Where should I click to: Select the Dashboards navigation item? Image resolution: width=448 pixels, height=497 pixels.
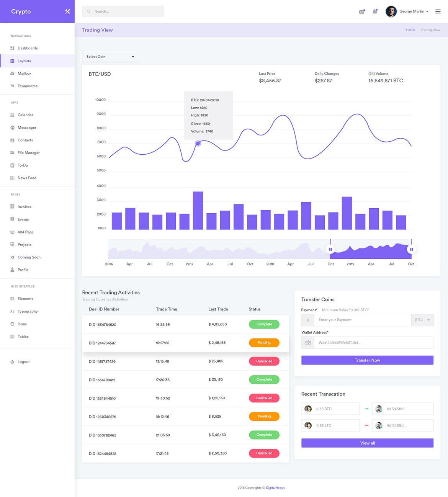[x=27, y=48]
